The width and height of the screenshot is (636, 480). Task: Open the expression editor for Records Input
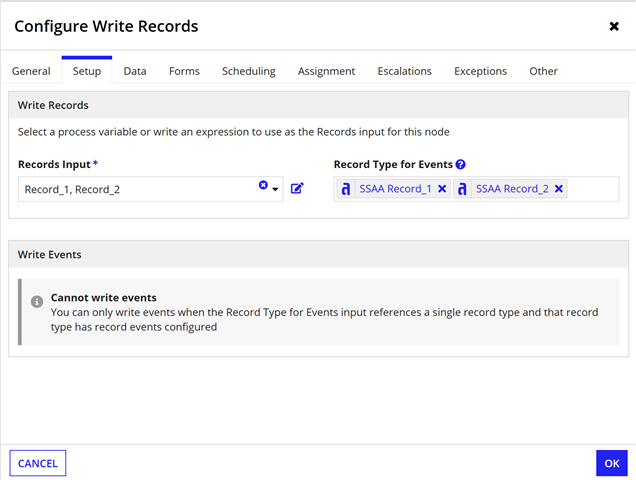click(297, 188)
